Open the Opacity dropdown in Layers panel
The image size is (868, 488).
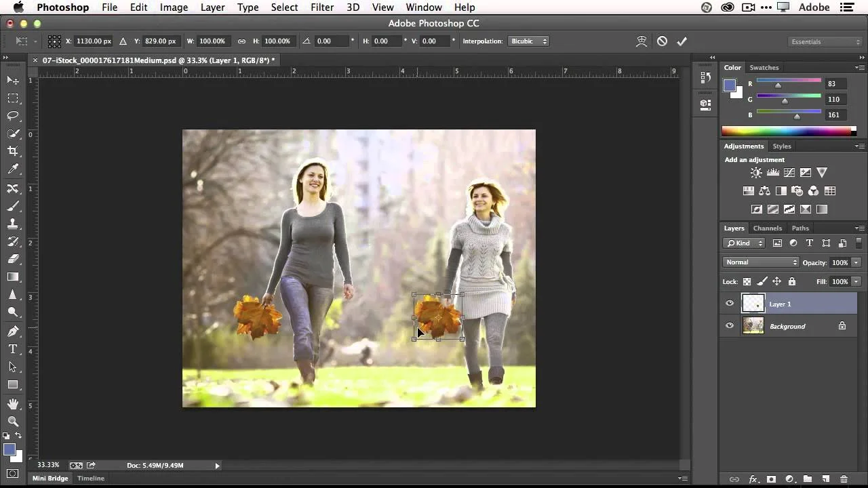[x=856, y=262]
